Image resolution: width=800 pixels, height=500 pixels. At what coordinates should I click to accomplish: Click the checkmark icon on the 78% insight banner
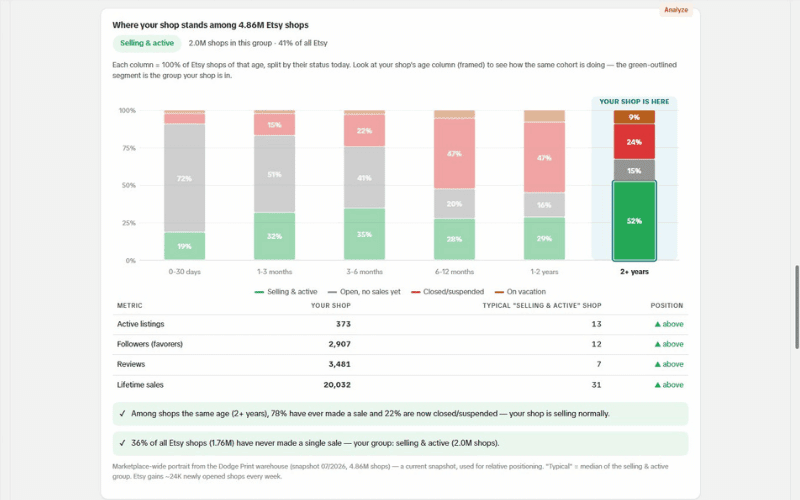tap(122, 414)
